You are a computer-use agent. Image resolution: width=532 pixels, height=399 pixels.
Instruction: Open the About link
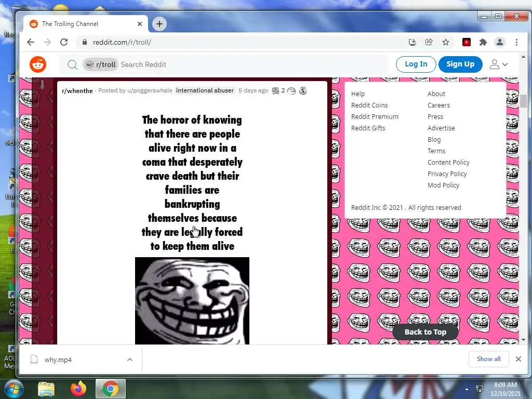[x=436, y=94]
